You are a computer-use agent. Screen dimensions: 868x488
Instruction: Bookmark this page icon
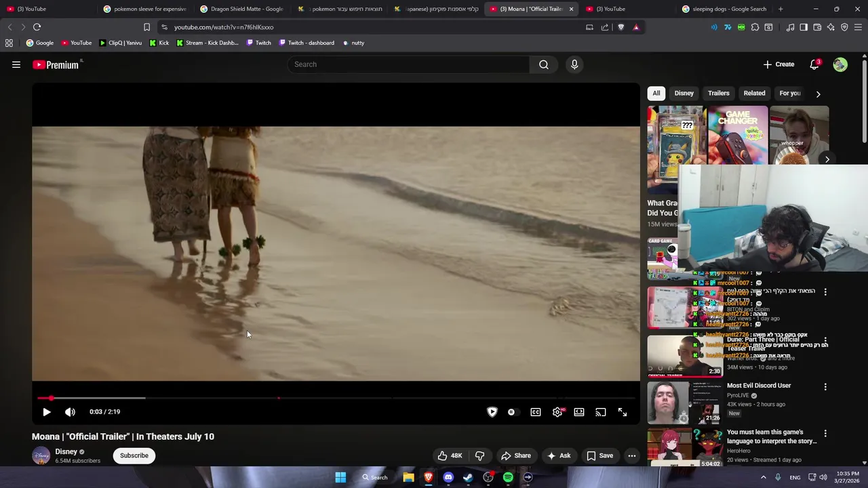coord(146,27)
